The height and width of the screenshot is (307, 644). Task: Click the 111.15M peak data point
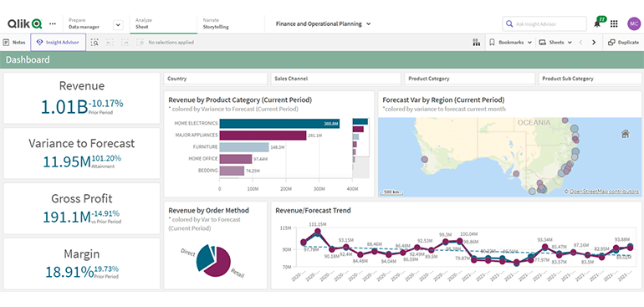(x=317, y=232)
